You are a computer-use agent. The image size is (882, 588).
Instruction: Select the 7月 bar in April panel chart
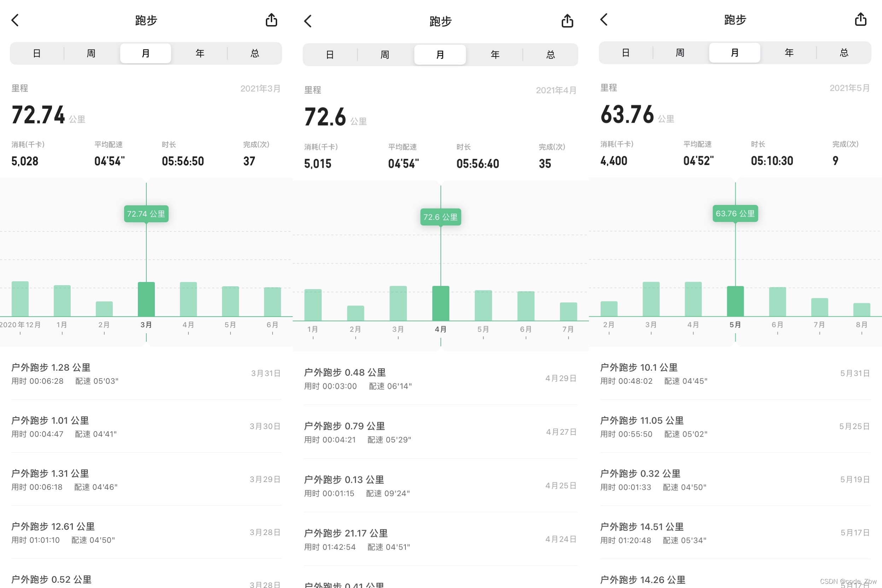568,311
